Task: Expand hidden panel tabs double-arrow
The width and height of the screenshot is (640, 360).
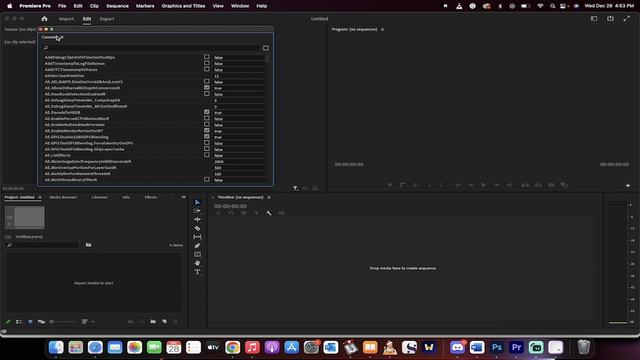Action: click(183, 197)
